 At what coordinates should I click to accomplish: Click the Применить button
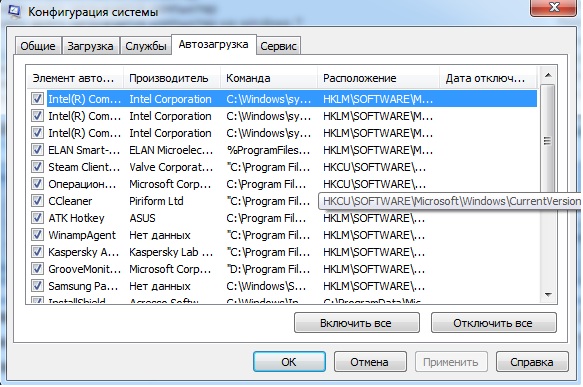(x=451, y=362)
